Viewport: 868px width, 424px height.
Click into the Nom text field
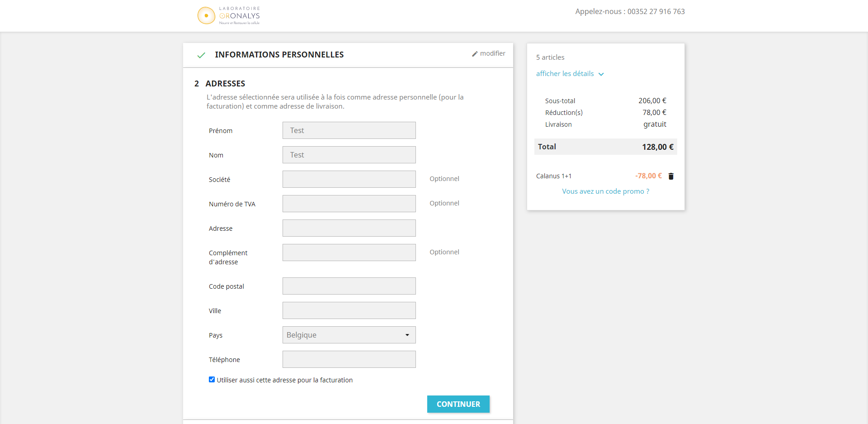349,155
